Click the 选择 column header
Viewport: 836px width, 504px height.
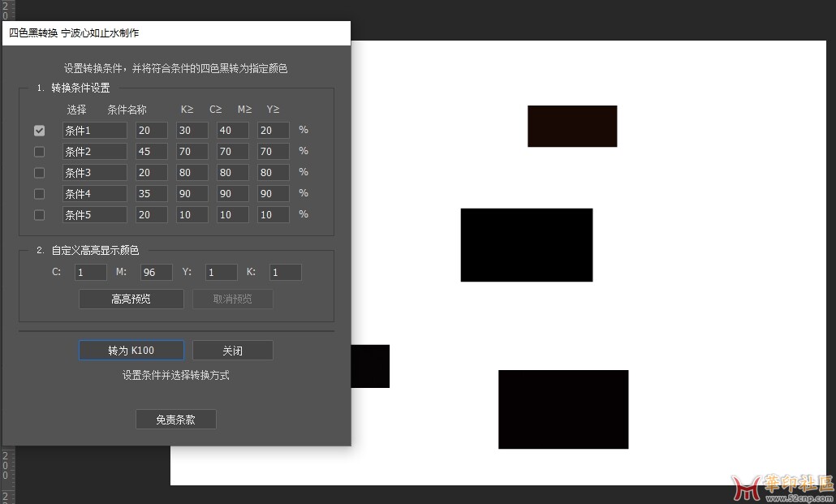tap(77, 110)
